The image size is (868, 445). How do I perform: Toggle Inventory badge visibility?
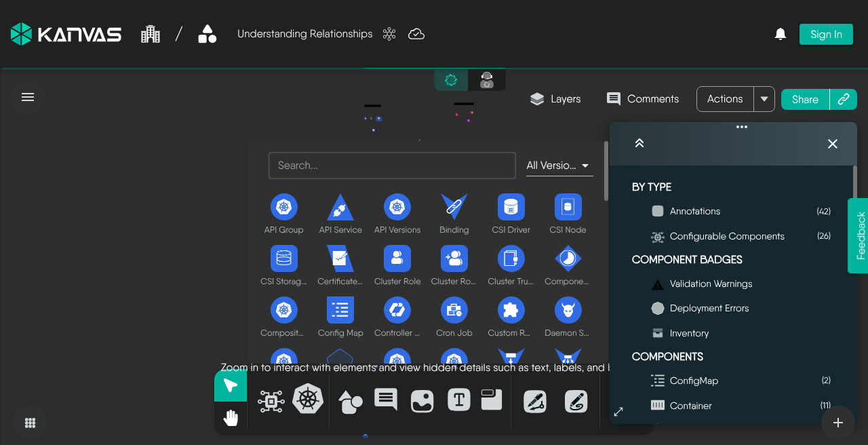click(x=657, y=333)
